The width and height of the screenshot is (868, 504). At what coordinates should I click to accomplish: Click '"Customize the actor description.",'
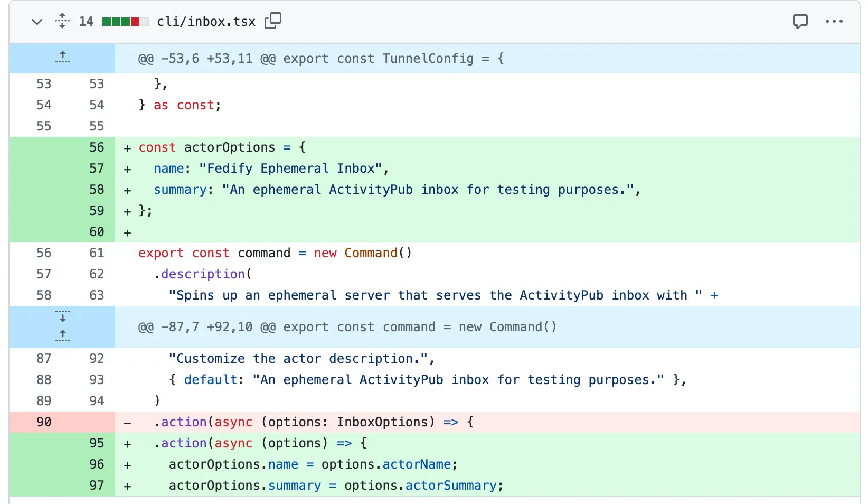tap(301, 359)
